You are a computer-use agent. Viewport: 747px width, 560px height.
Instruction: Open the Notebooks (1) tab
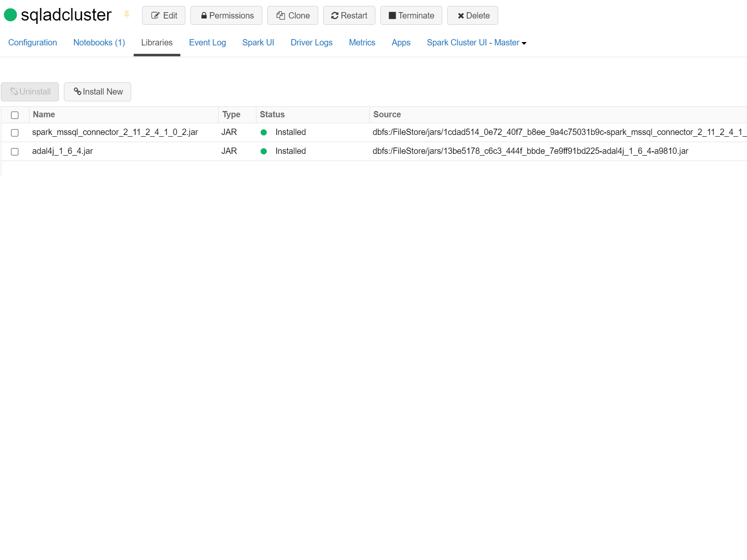99,42
